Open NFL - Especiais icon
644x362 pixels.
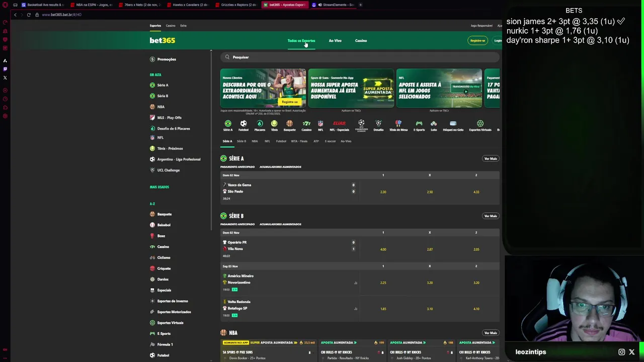click(x=339, y=123)
